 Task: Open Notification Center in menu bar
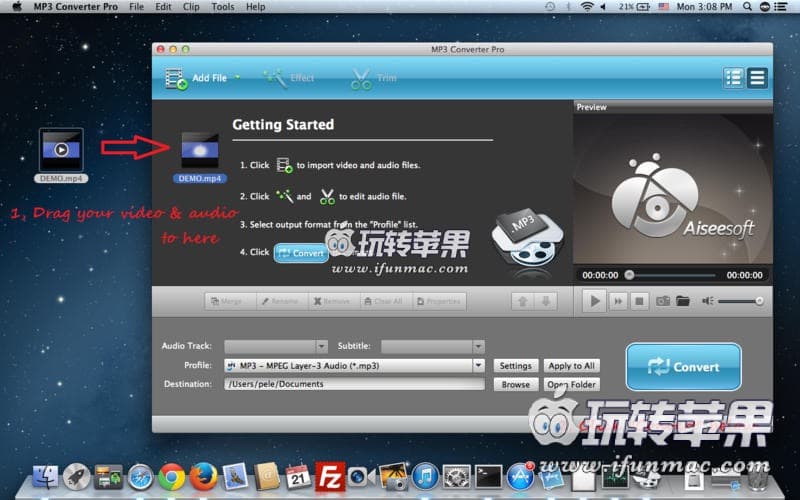(780, 7)
